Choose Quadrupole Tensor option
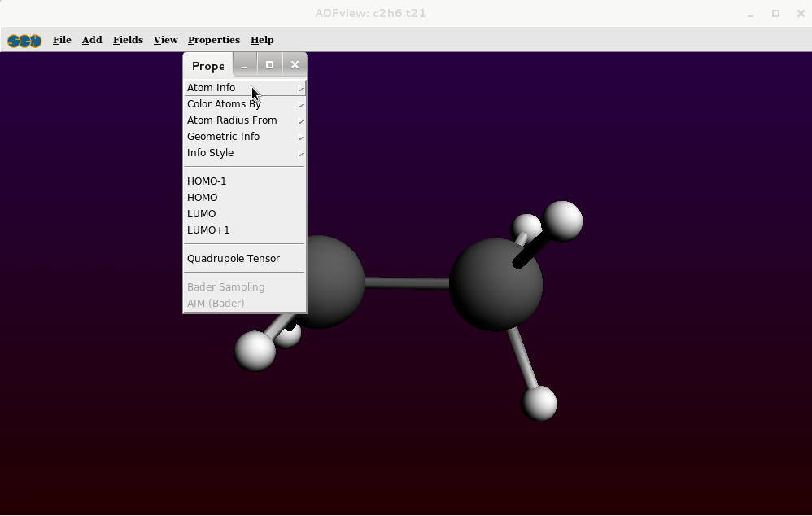Screen dimensions: 812x516 [234, 259]
